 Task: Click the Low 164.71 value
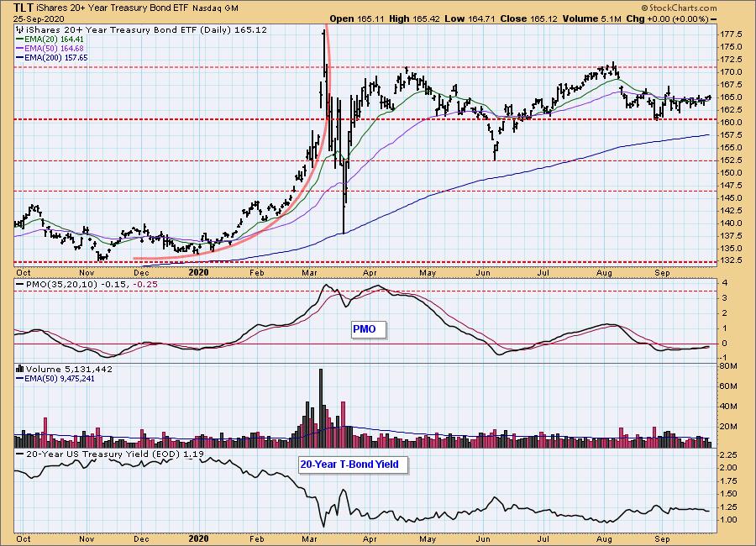(x=471, y=18)
